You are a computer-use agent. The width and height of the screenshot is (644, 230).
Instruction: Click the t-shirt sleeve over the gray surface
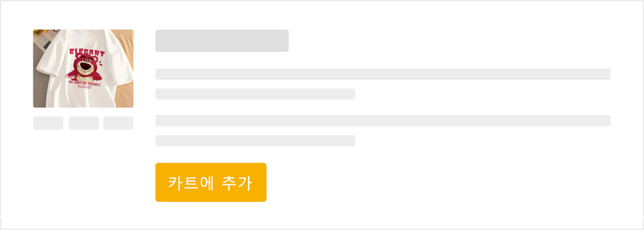49,57
